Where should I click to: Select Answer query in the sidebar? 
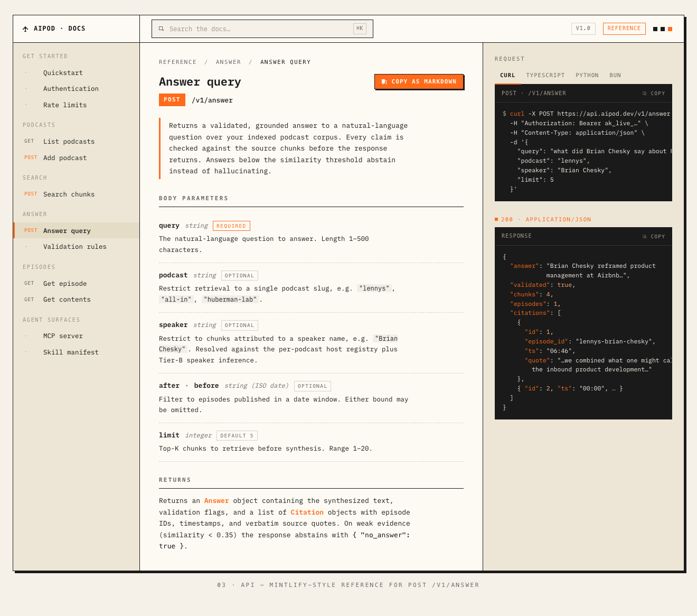pos(77,231)
